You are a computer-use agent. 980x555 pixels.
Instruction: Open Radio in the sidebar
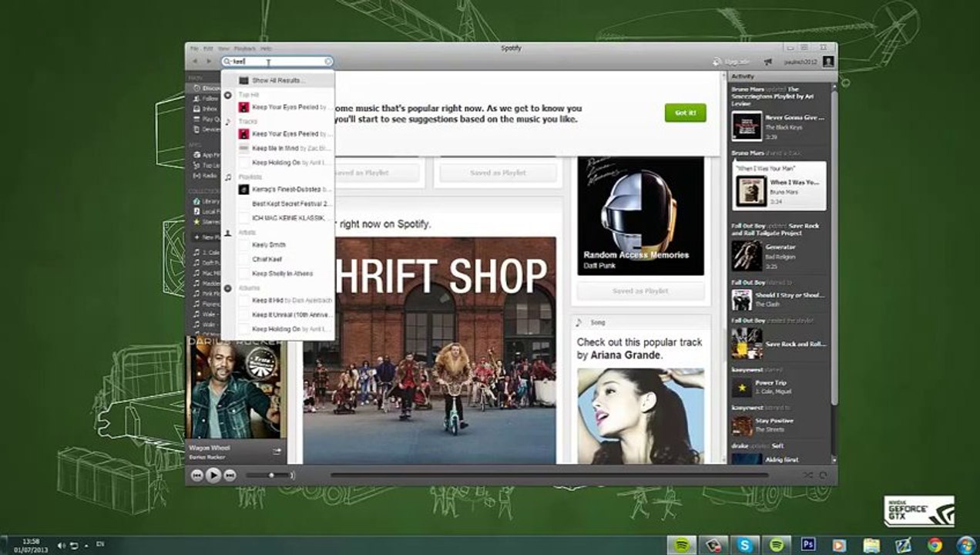[204, 176]
